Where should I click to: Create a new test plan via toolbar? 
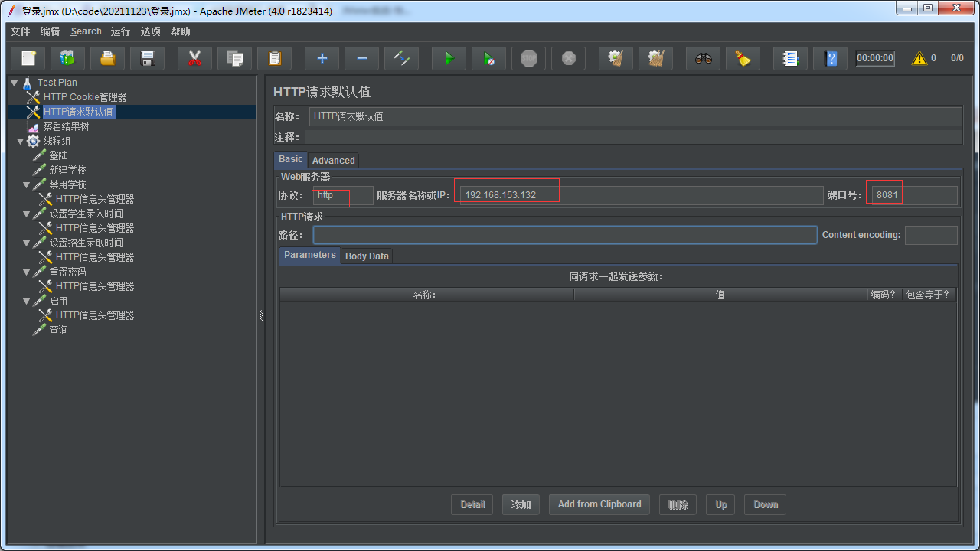pyautogui.click(x=28, y=58)
